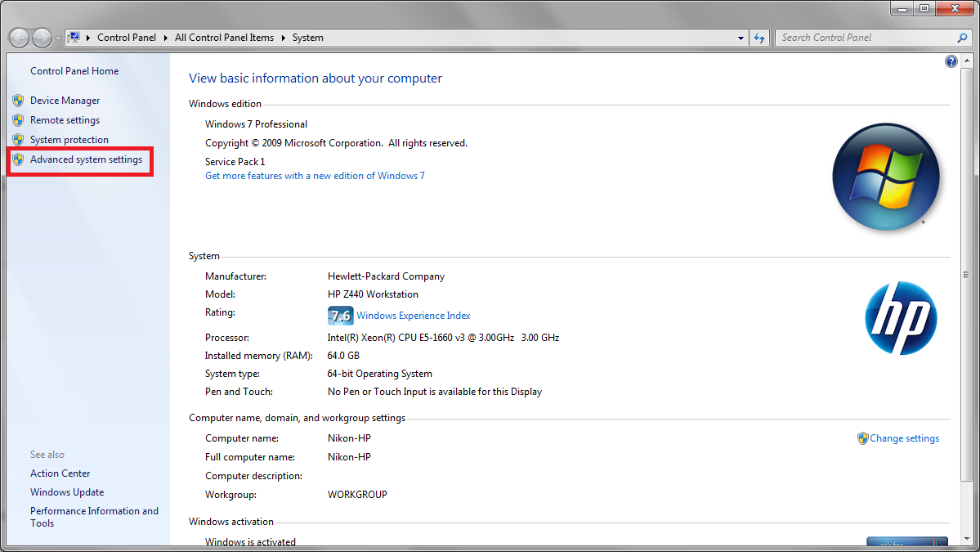Click the back navigation arrow button
The width and height of the screenshot is (980, 552).
tap(20, 38)
